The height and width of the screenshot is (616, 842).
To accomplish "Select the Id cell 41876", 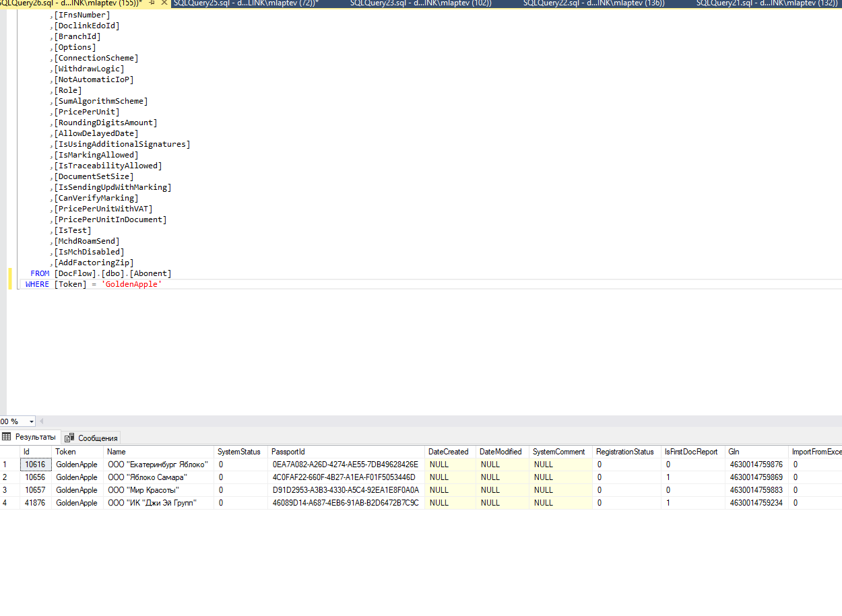I will 36,503.
